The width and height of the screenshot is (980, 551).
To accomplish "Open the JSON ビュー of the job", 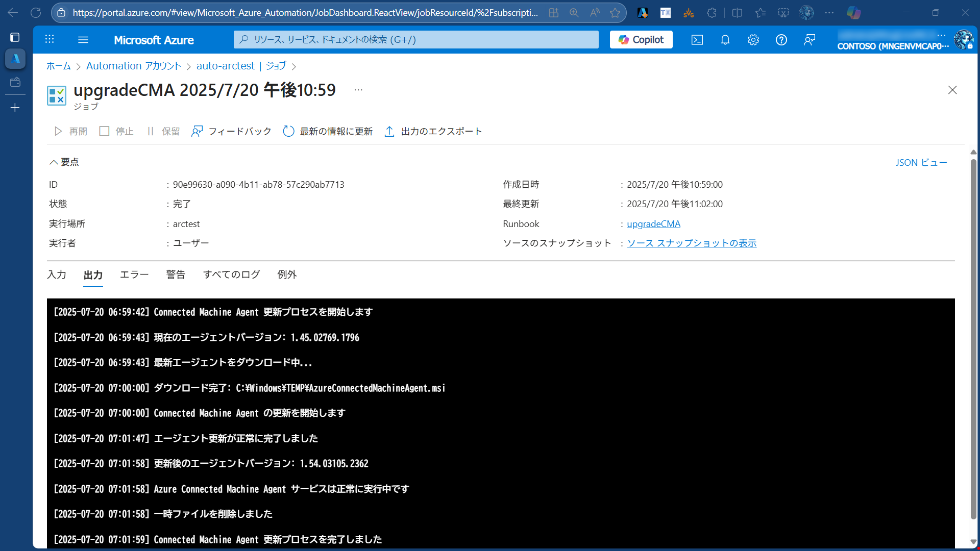I will (921, 162).
